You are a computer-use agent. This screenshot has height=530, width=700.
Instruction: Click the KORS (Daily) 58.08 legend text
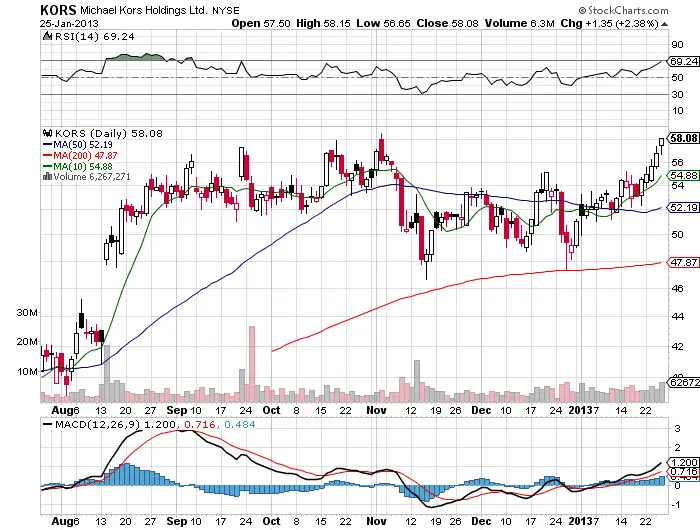(x=108, y=133)
